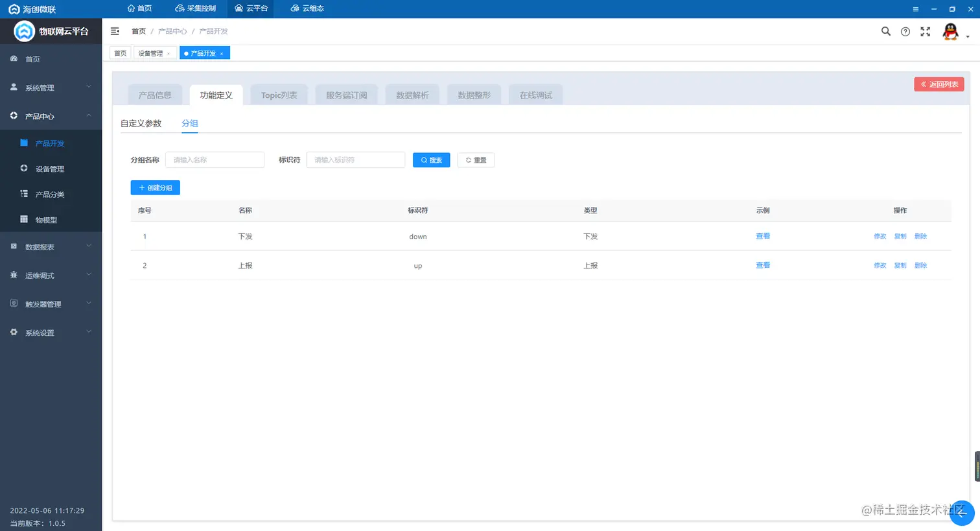This screenshot has height=531, width=980.
Task: Click the 产品中心 icon in sidebar
Action: coord(14,115)
